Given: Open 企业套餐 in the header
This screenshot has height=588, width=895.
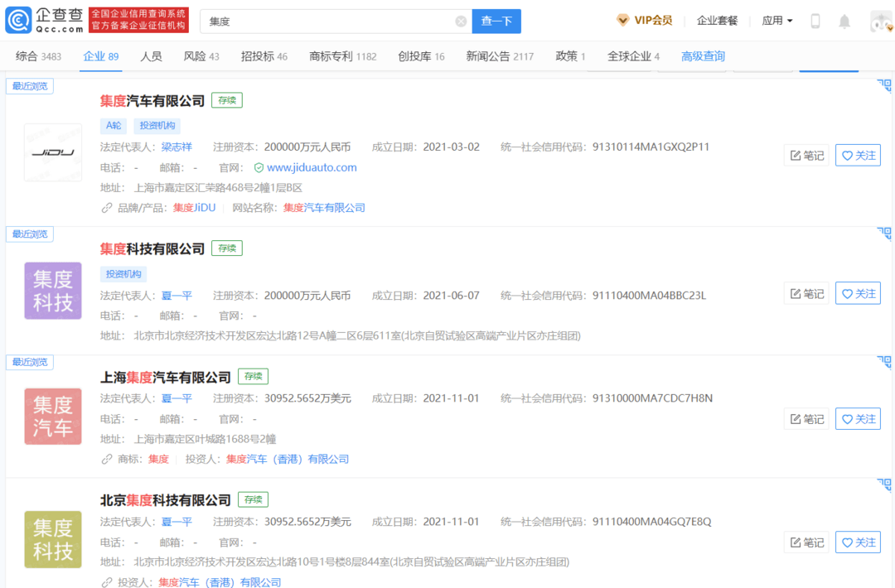Looking at the screenshot, I should point(717,21).
